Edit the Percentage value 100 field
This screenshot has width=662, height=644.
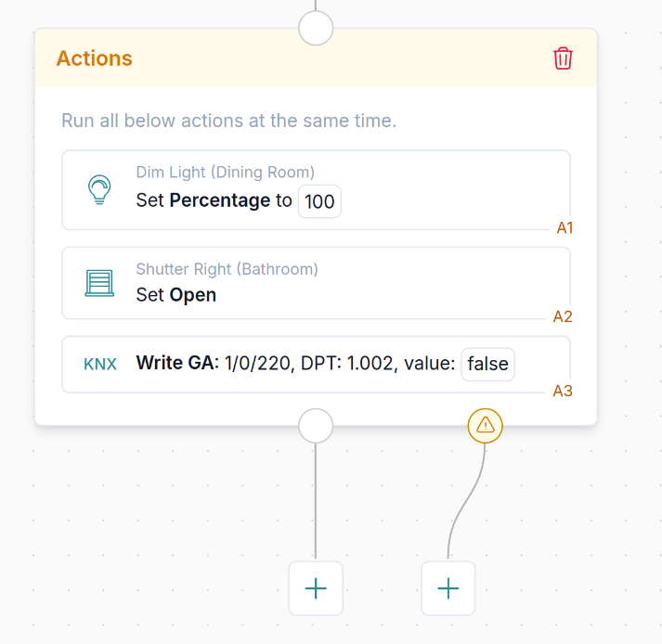pyautogui.click(x=319, y=201)
